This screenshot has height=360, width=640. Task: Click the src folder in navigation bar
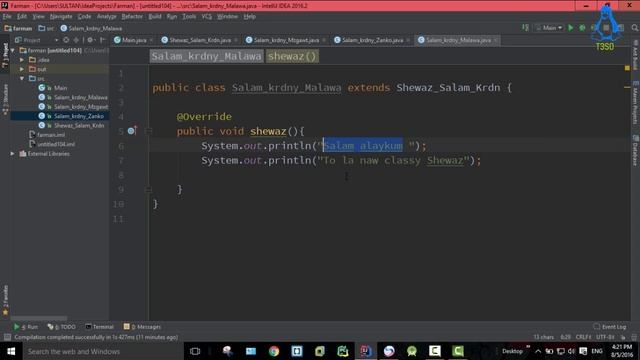46,28
